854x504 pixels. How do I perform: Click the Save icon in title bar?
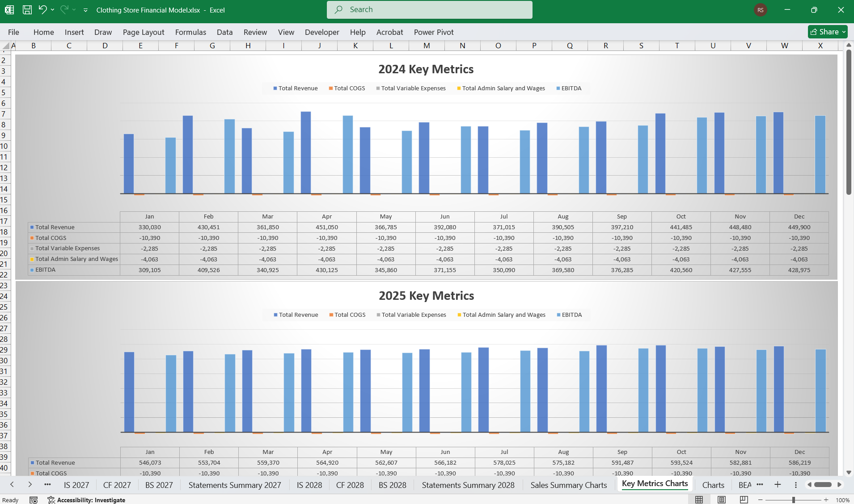[27, 10]
